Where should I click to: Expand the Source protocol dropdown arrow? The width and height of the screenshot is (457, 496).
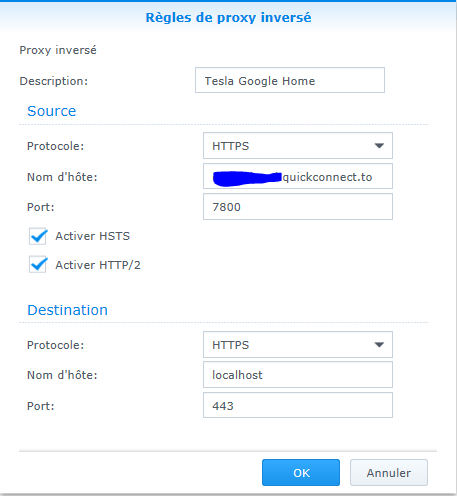click(379, 146)
